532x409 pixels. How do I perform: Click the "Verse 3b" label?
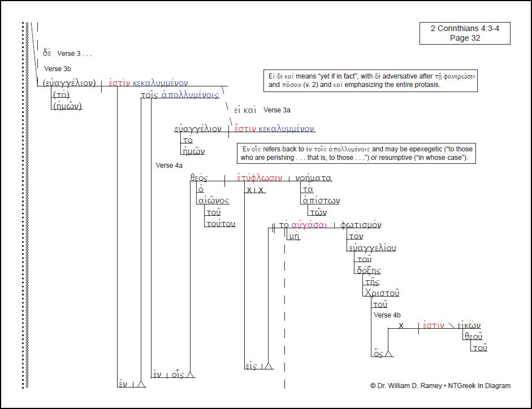58,69
